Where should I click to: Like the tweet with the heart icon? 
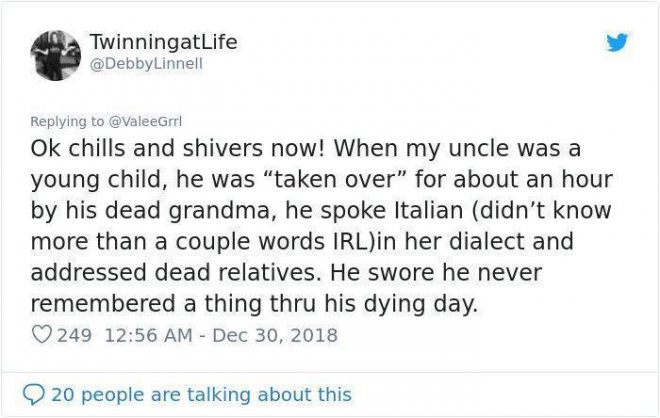[42, 335]
